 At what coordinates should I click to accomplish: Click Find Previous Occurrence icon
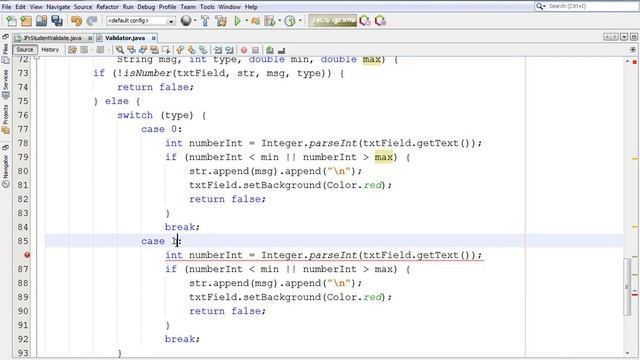pyautogui.click(x=131, y=50)
